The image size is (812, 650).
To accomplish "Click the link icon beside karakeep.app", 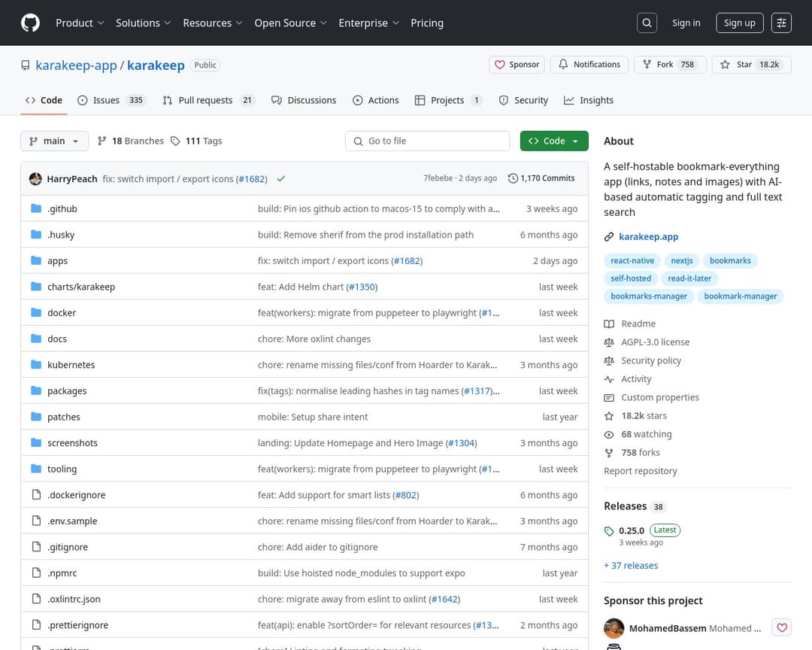I will tap(609, 237).
